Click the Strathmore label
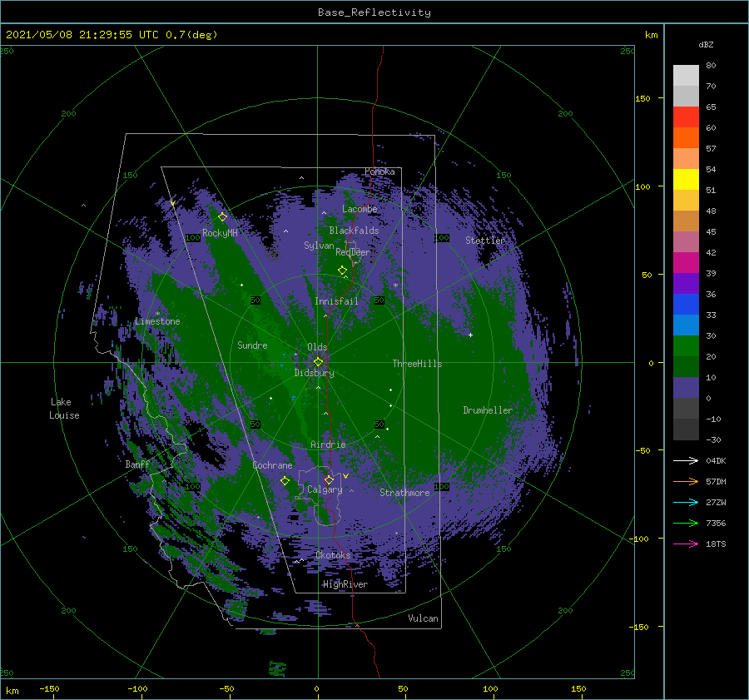The width and height of the screenshot is (749, 700). click(404, 493)
